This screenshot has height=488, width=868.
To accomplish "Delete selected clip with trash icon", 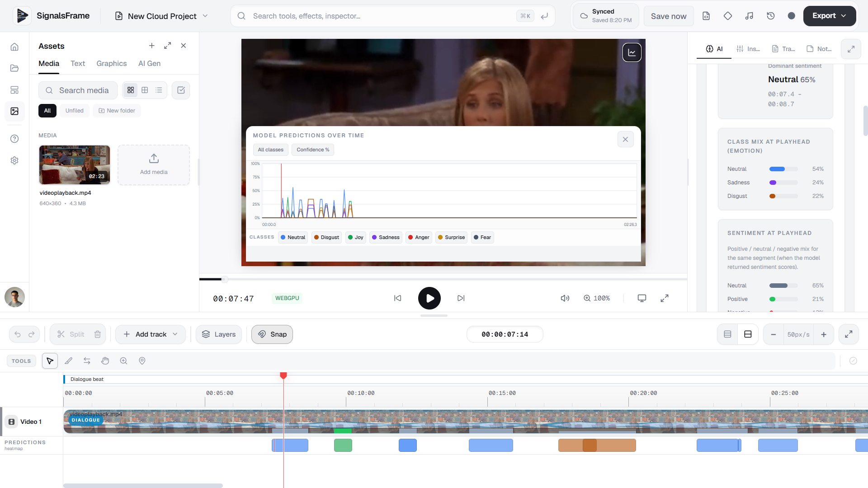I will 98,334.
